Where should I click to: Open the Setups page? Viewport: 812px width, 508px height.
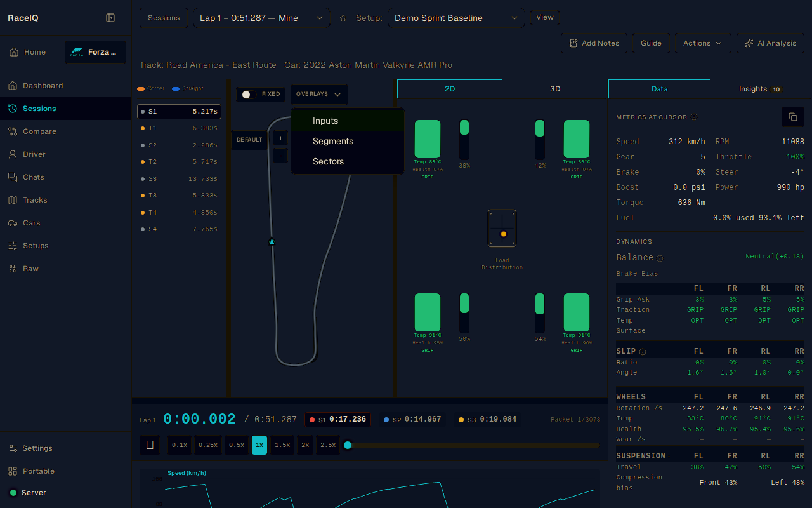pos(66,246)
